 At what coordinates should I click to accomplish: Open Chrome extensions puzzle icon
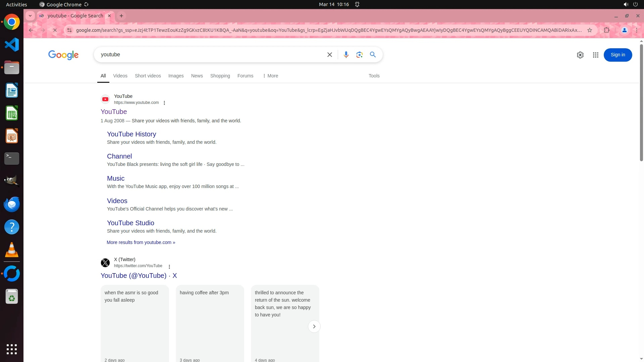coord(606,30)
